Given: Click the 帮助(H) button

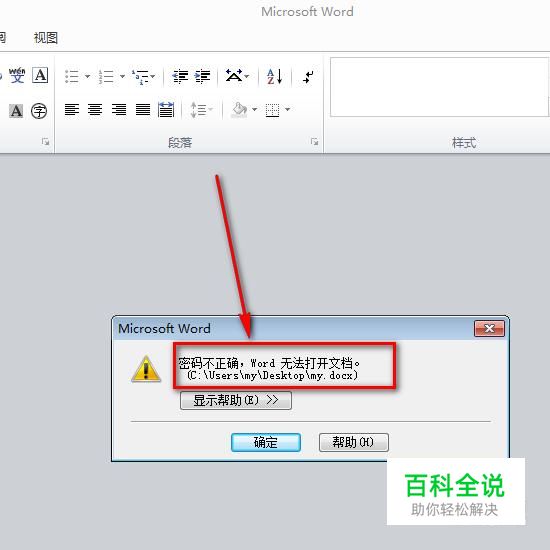Looking at the screenshot, I should (354, 442).
